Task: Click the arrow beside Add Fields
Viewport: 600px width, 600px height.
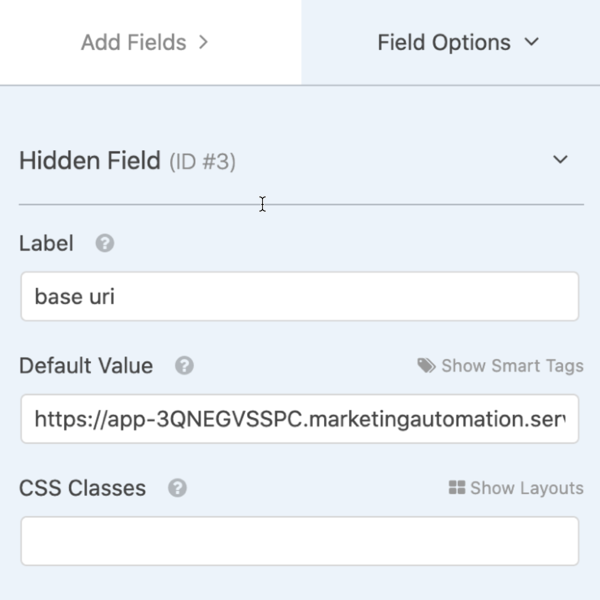Action: click(x=204, y=42)
